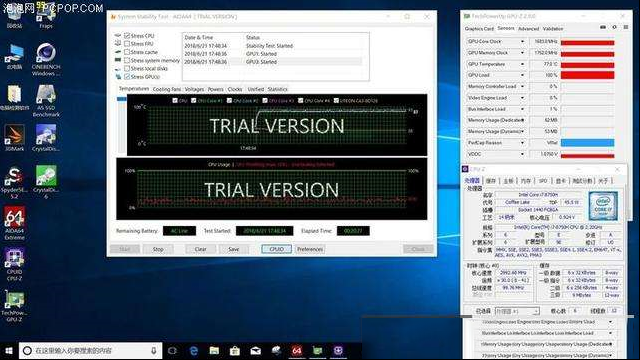The image size is (640, 360).
Task: Enable the Stress local disks checkbox
Action: 127,68
